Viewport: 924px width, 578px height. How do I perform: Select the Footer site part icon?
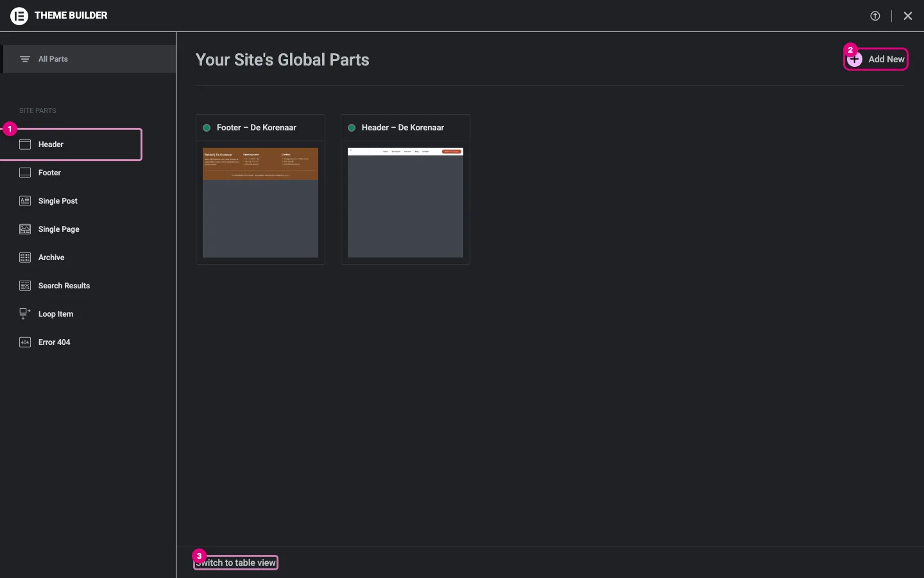tap(25, 173)
